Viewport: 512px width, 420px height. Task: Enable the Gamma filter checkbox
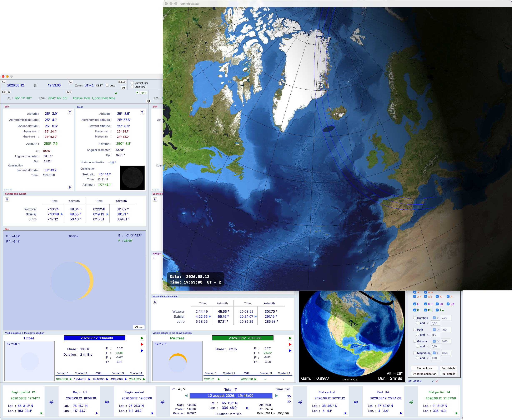pyautogui.click(x=415, y=341)
